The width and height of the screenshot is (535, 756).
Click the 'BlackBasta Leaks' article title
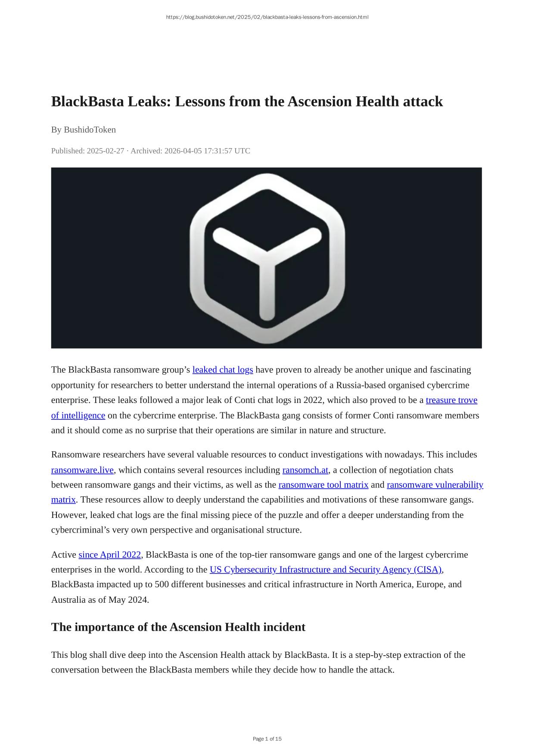(x=247, y=102)
